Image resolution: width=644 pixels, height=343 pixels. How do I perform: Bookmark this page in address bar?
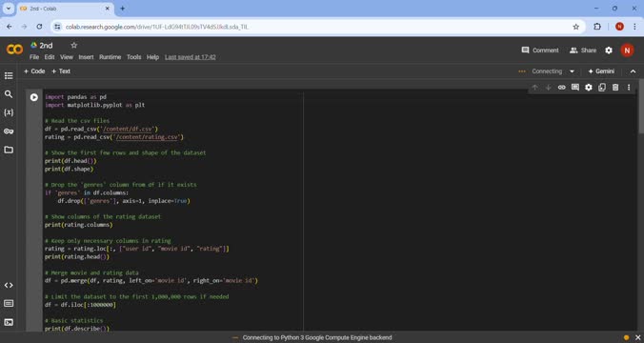(x=575, y=27)
